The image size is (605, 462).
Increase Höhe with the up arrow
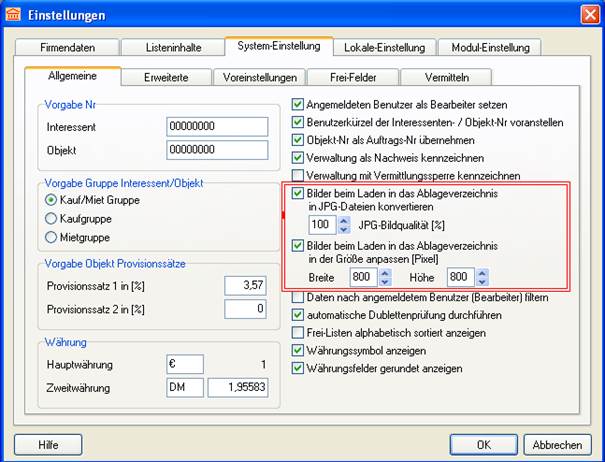tap(482, 273)
